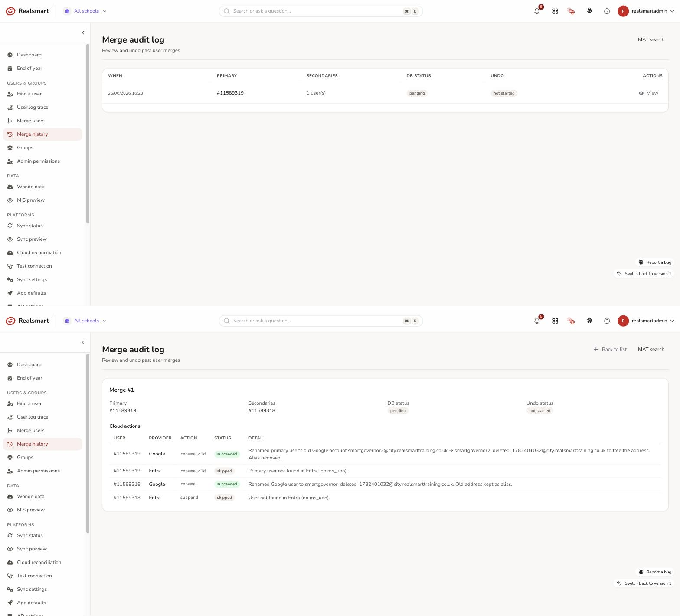680x616 pixels.
Task: Click Test connection stethoscope icon in upper sidebar
Action: (10, 266)
